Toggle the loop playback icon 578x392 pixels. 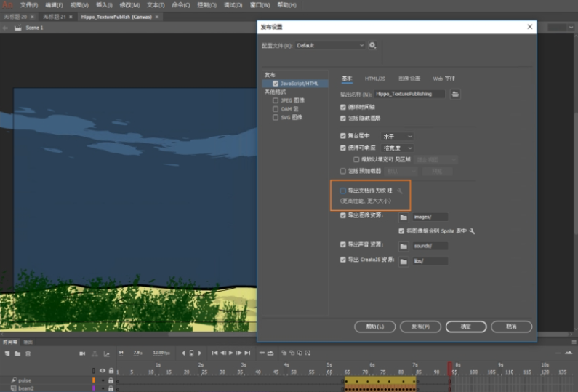coord(270,353)
